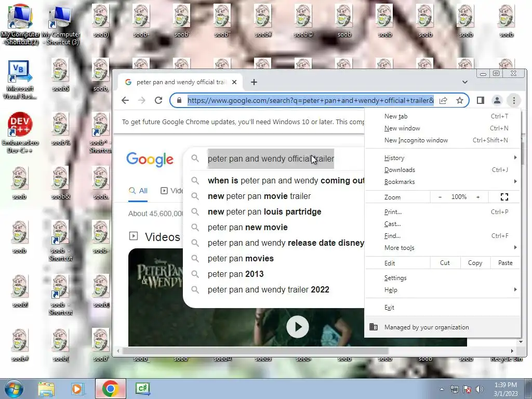The image size is (532, 399).
Task: Choose Exit in Chrome menu
Action: click(443, 308)
